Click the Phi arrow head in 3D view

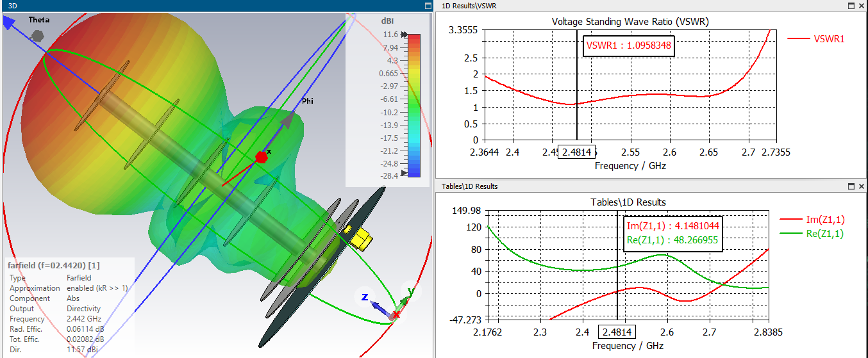(290, 119)
